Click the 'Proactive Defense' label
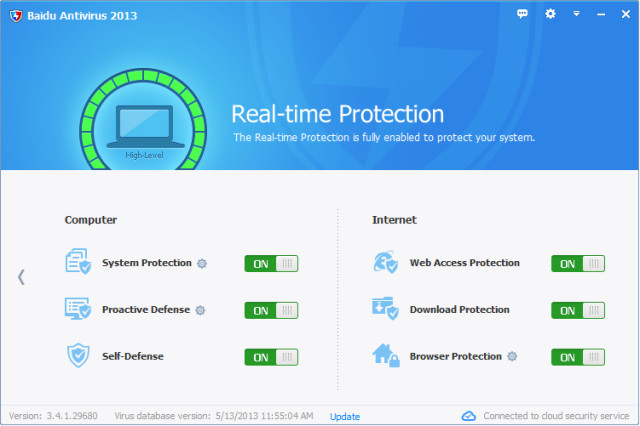 pyautogui.click(x=146, y=310)
